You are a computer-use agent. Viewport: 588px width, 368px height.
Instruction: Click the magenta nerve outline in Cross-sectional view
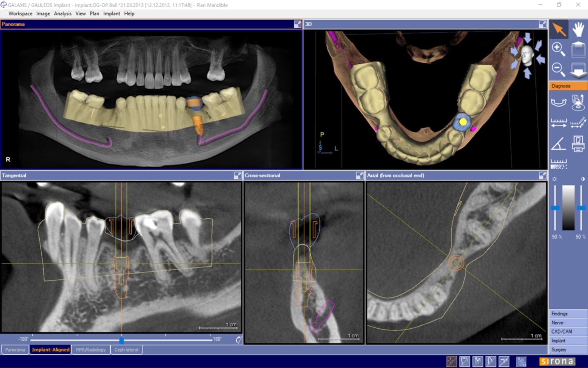click(x=322, y=316)
